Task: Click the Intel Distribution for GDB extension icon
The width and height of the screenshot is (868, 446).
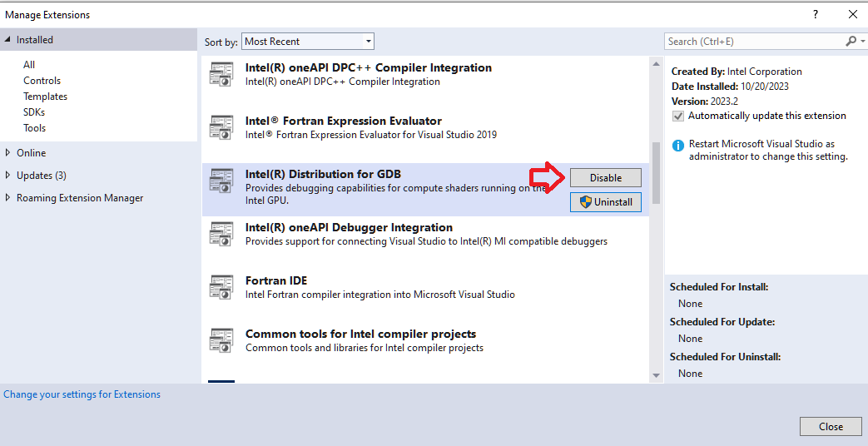Action: tap(221, 181)
